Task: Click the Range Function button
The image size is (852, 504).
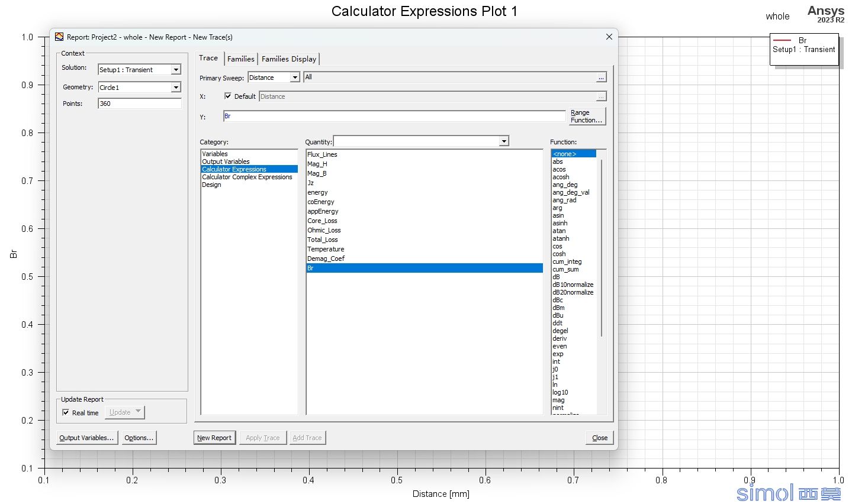Action: (x=587, y=116)
